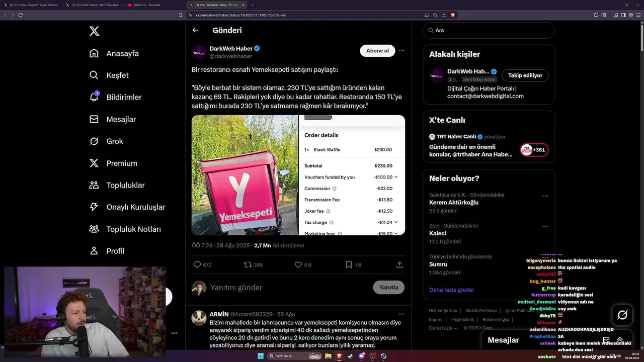Click the Takip ediyor button

tap(525, 75)
